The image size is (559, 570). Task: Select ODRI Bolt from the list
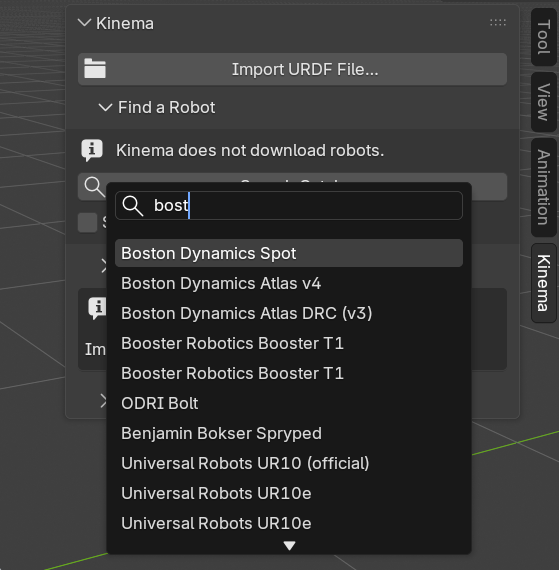tap(289, 403)
